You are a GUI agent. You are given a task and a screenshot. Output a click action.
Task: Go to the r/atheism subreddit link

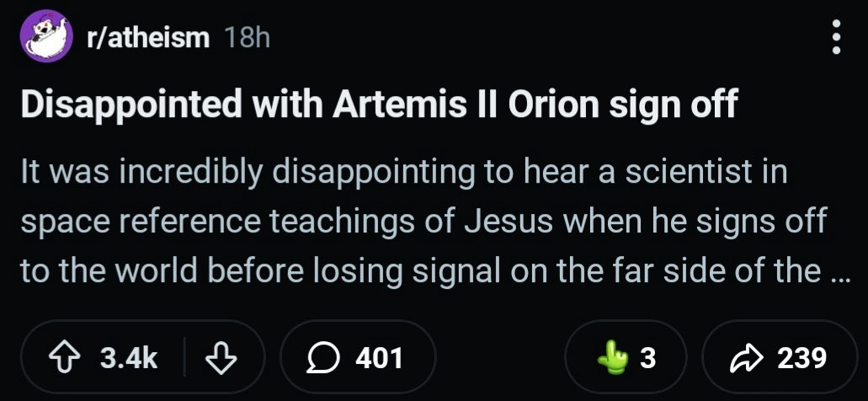(147, 37)
